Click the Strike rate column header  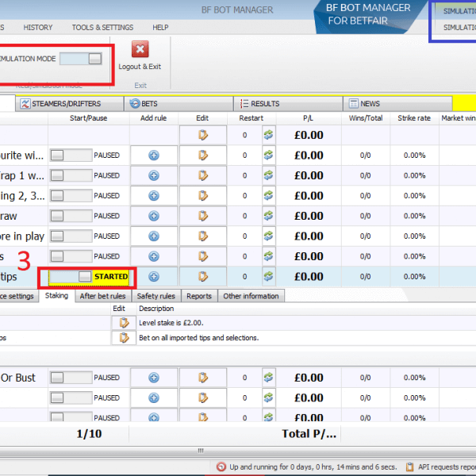tap(414, 118)
